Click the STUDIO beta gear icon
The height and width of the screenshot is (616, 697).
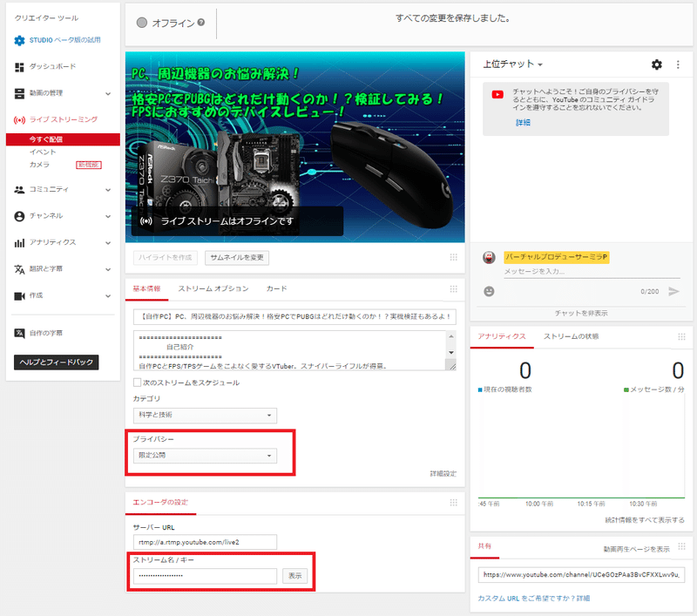click(19, 40)
